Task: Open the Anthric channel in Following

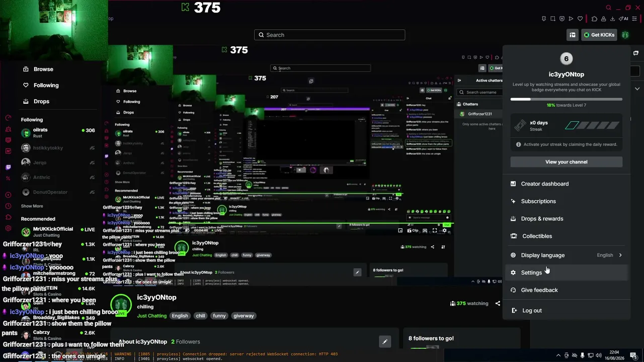Action: [x=58, y=177]
